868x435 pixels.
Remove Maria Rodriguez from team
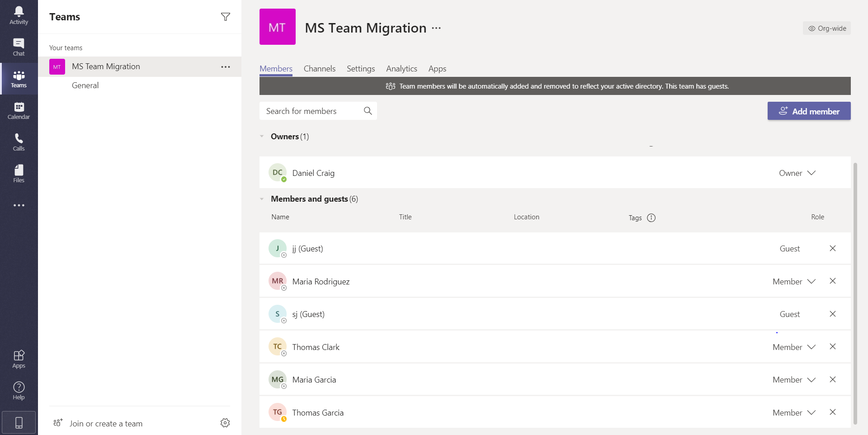tap(832, 281)
